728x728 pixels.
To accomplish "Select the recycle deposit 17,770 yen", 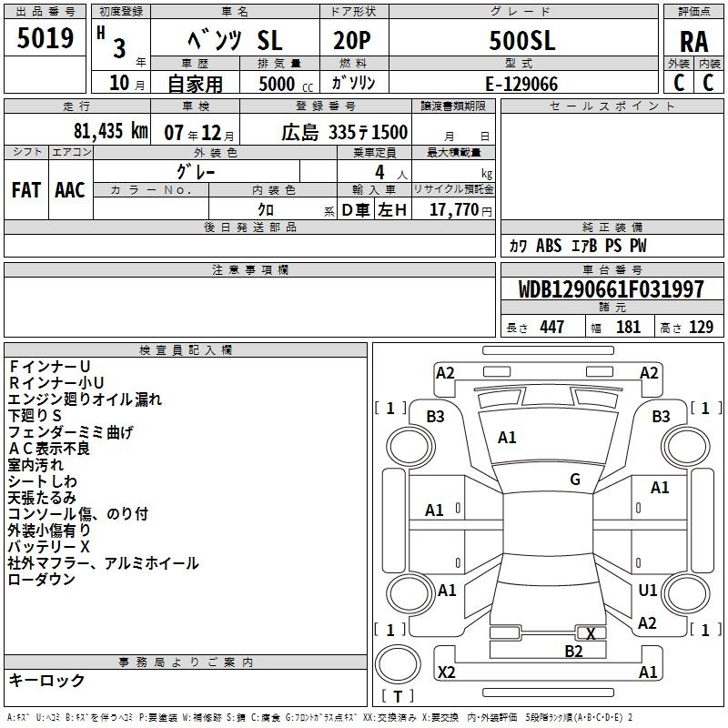I will coord(460,209).
